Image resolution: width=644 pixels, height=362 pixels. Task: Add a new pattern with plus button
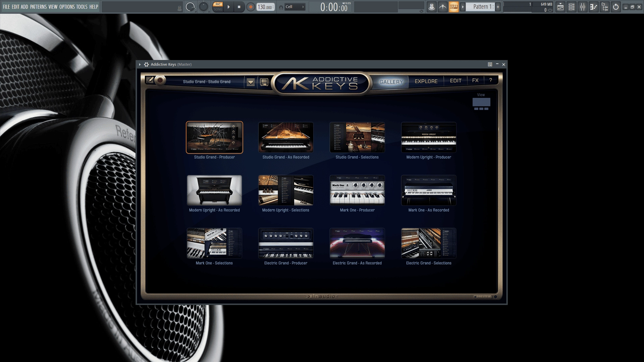point(498,7)
